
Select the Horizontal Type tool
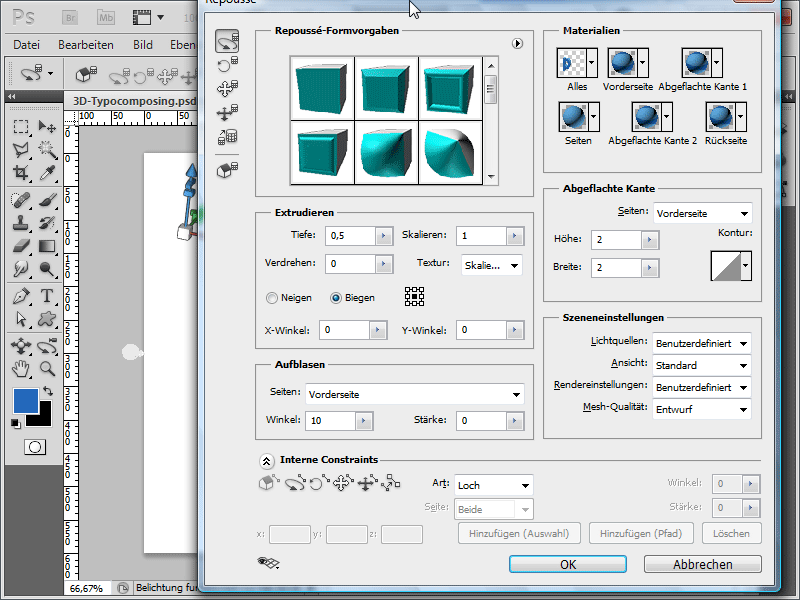(47, 296)
